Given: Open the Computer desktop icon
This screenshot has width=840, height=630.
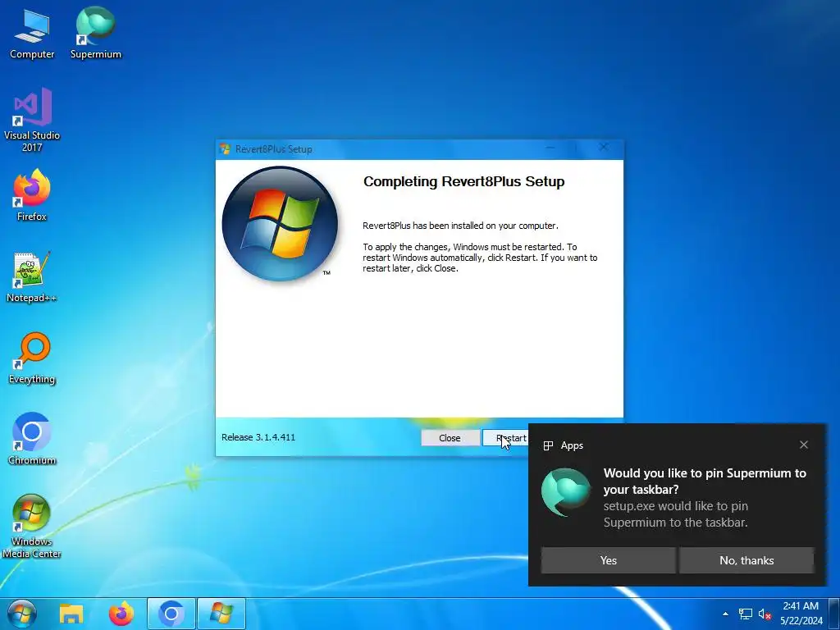Looking at the screenshot, I should tap(32, 33).
